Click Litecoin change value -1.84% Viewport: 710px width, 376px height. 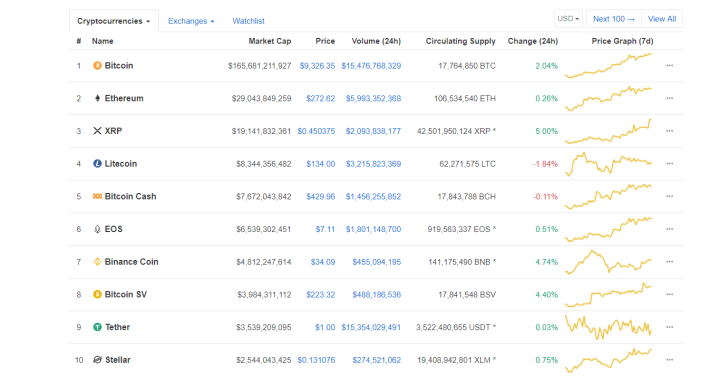click(545, 164)
